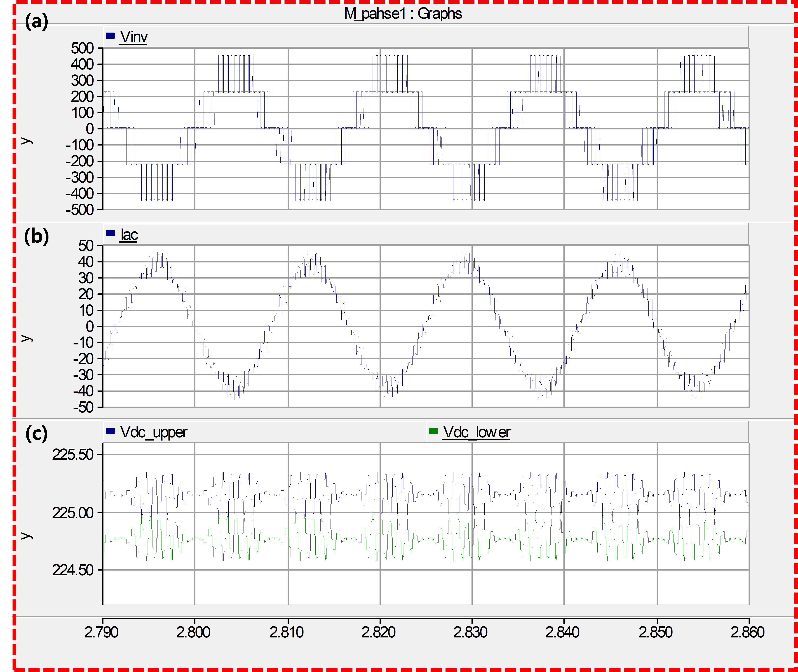Select the Iac curve label
Screen dimensions: 798x672
[x=129, y=235]
